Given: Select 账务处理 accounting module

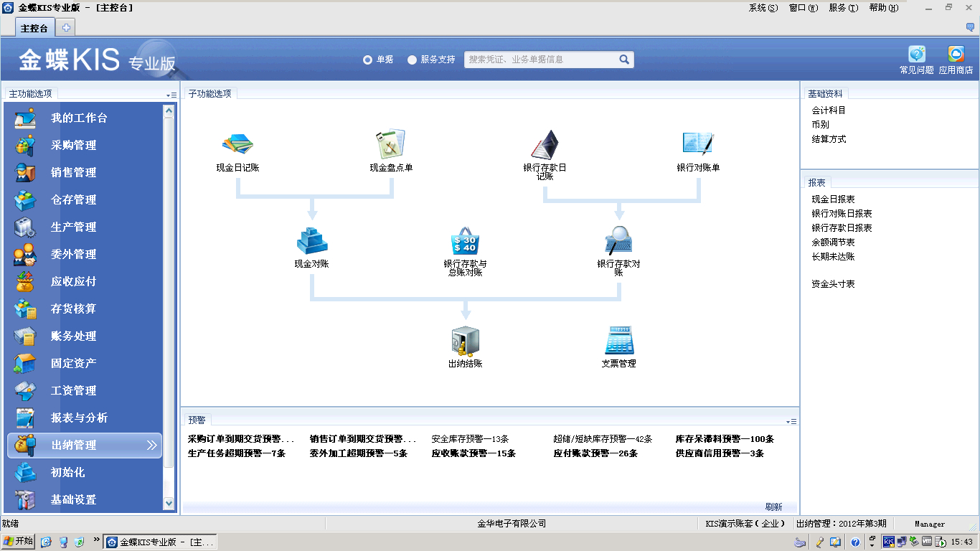Looking at the screenshot, I should [73, 336].
